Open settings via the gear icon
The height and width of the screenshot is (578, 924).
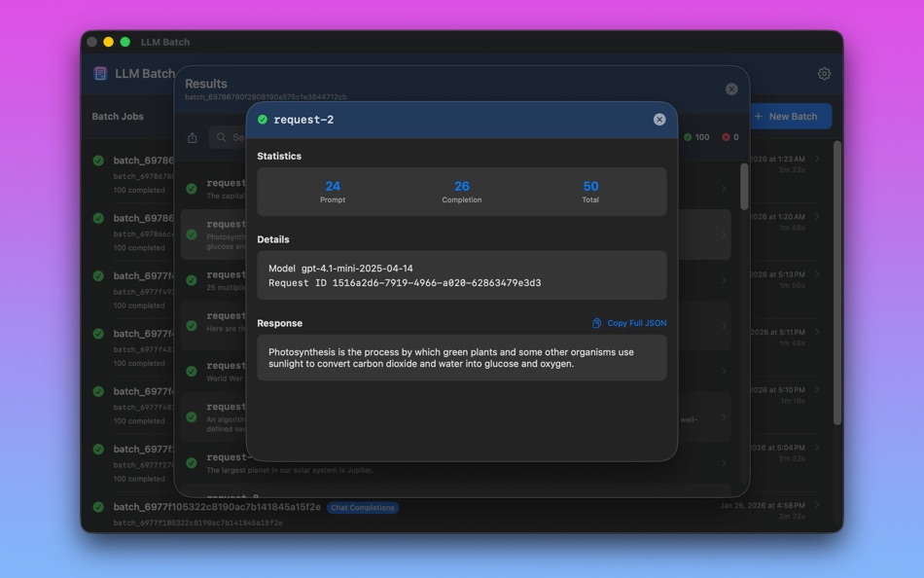click(824, 74)
